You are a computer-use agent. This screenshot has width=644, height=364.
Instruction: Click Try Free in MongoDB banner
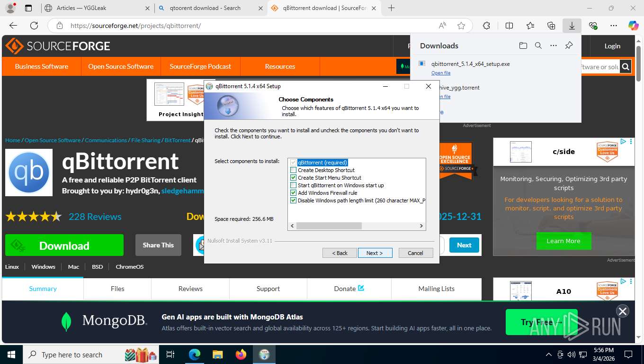click(x=541, y=322)
